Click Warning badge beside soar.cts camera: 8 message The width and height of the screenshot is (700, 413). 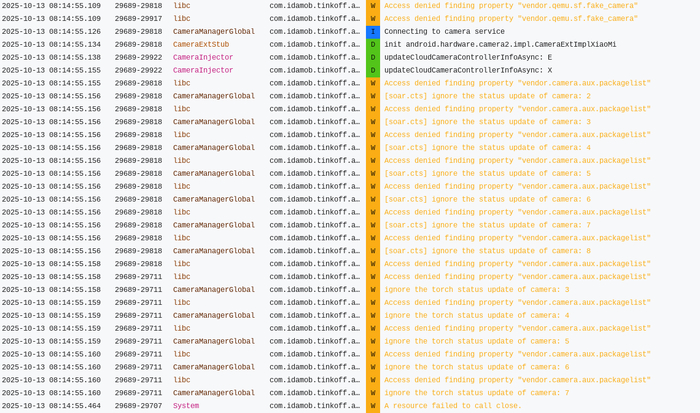[372, 251]
